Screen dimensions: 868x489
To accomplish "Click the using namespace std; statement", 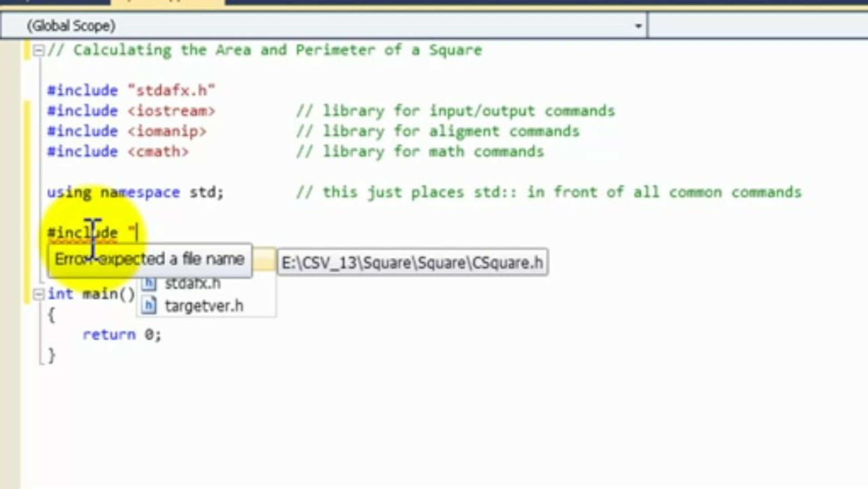I will click(x=135, y=192).
